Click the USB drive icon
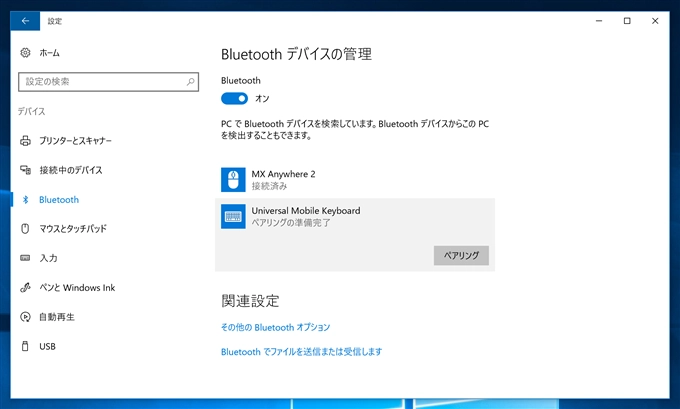The width and height of the screenshot is (680, 409). point(25,346)
